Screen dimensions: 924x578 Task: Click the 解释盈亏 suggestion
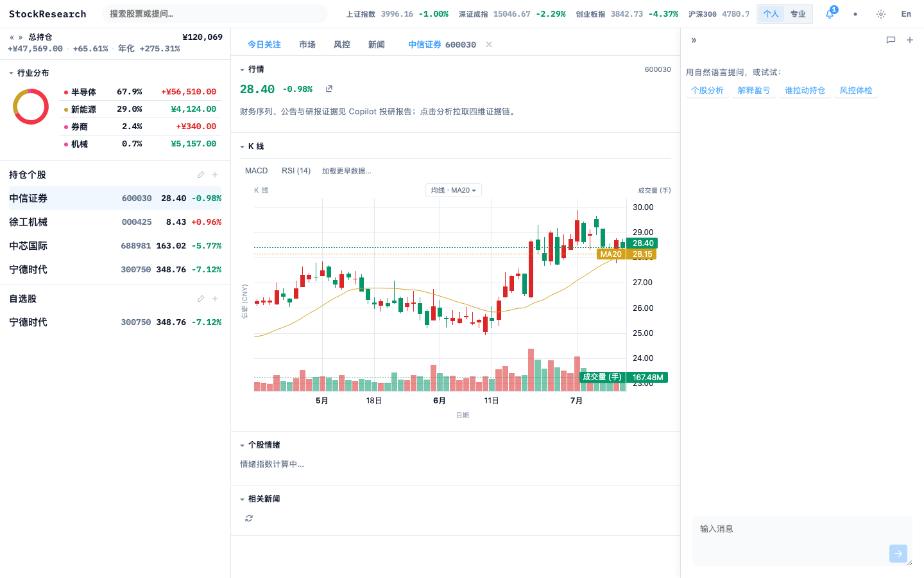754,91
